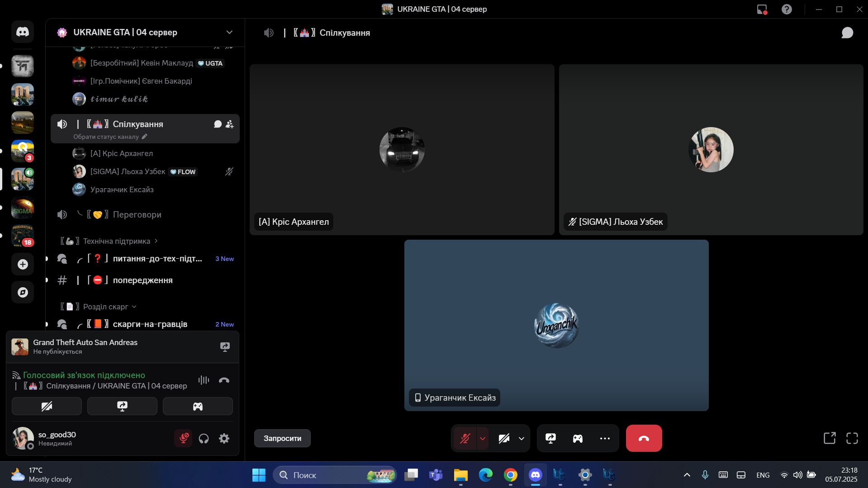Open Google Chrome from taskbar
The height and width of the screenshot is (488, 868).
[511, 475]
